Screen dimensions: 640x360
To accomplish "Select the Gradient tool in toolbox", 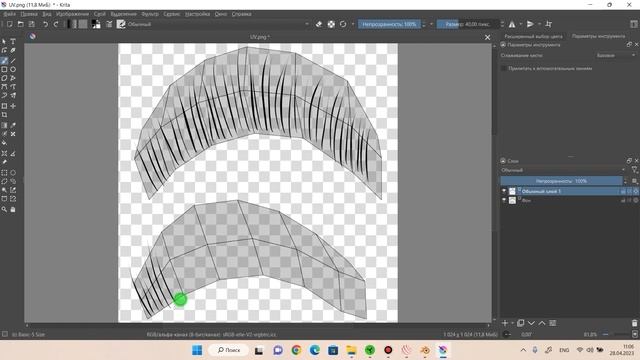I will pyautogui.click(x=4, y=125).
